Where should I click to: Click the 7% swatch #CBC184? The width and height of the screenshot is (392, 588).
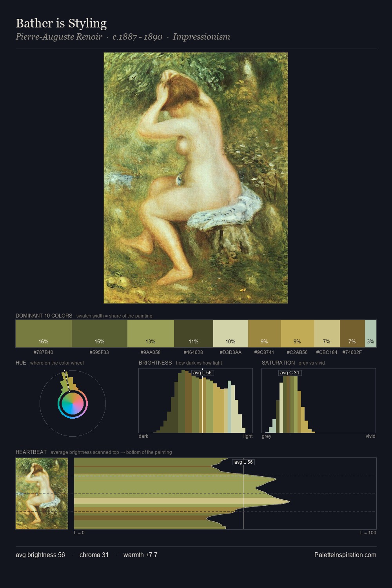pos(327,334)
